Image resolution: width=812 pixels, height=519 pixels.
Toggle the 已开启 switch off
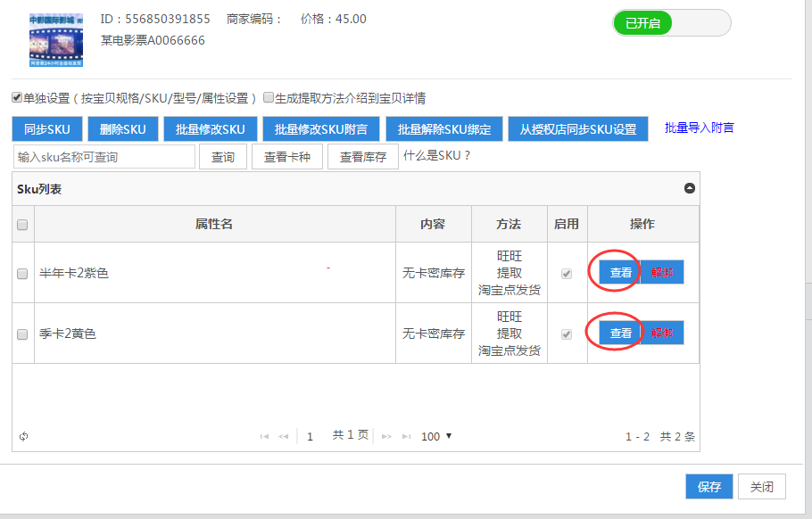tap(671, 23)
